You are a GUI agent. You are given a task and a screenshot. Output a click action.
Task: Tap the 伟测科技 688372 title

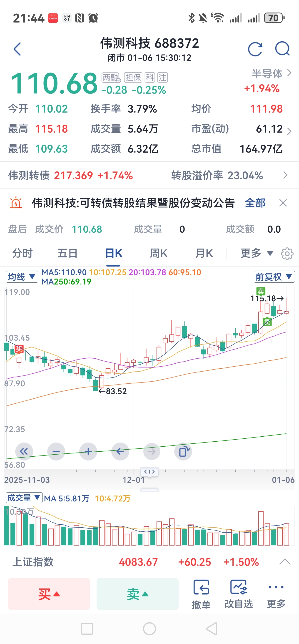click(149, 43)
